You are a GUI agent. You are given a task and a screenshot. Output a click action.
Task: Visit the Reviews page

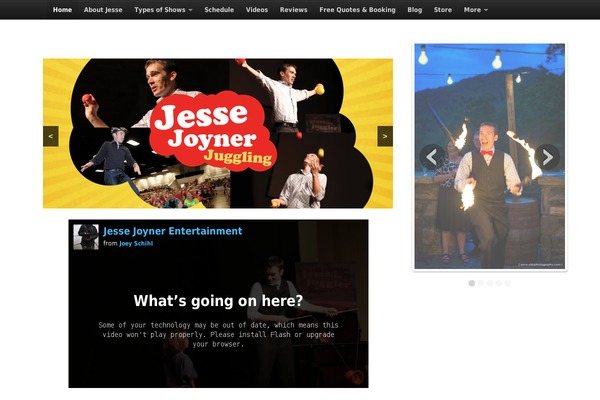[293, 10]
